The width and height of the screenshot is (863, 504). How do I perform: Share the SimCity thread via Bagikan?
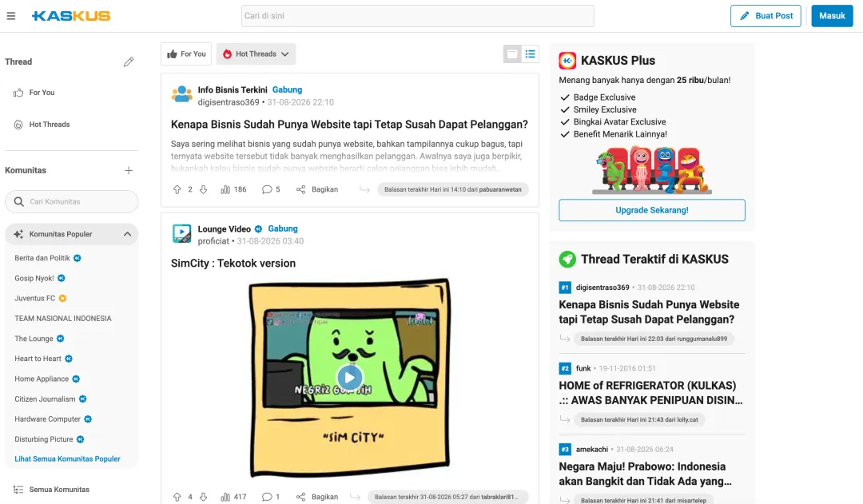(317, 497)
